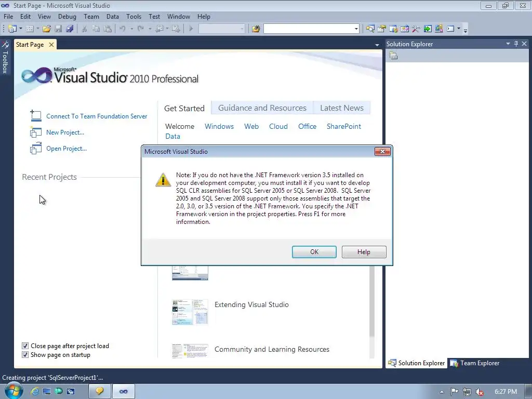Click the Visual Studio taskbar button
Image resolution: width=532 pixels, height=399 pixels.
click(x=124, y=391)
